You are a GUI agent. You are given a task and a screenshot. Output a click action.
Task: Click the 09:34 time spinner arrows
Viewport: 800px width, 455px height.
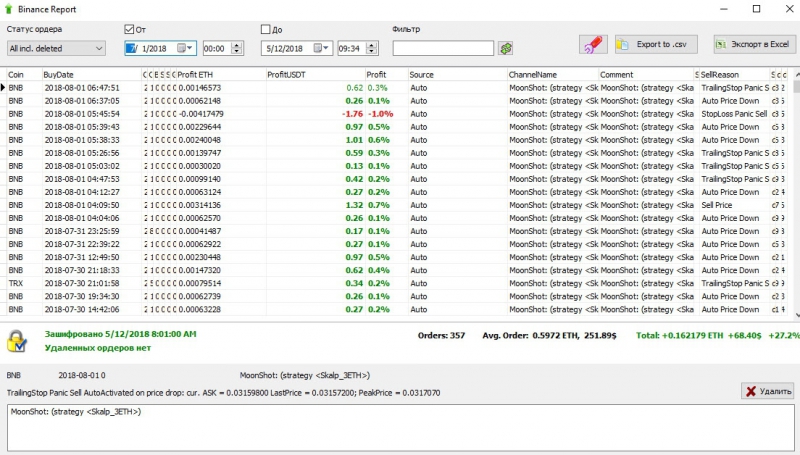click(372, 48)
